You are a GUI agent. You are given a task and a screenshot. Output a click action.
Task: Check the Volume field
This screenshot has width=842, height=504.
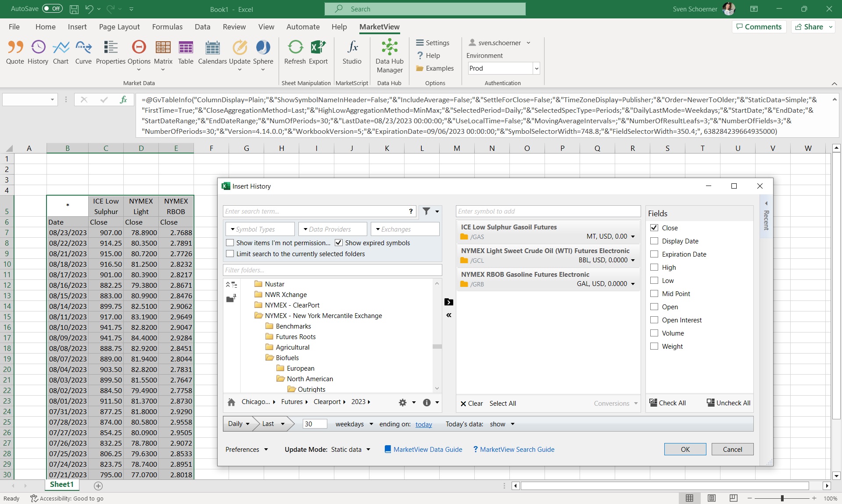tap(654, 333)
